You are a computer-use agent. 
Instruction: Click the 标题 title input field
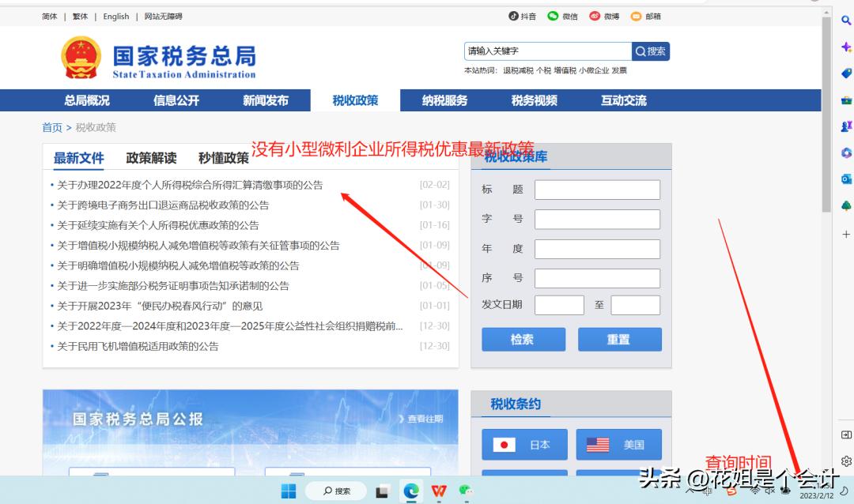click(x=597, y=189)
